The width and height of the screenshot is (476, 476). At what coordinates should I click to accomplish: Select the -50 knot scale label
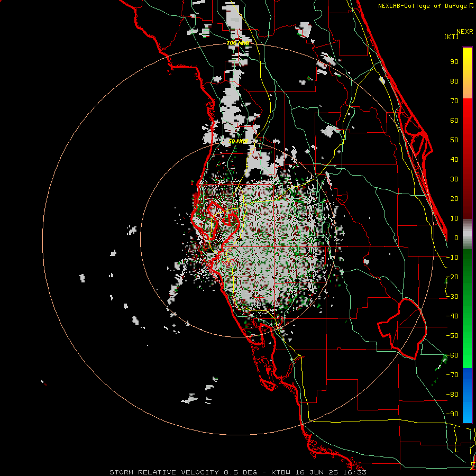click(452, 336)
